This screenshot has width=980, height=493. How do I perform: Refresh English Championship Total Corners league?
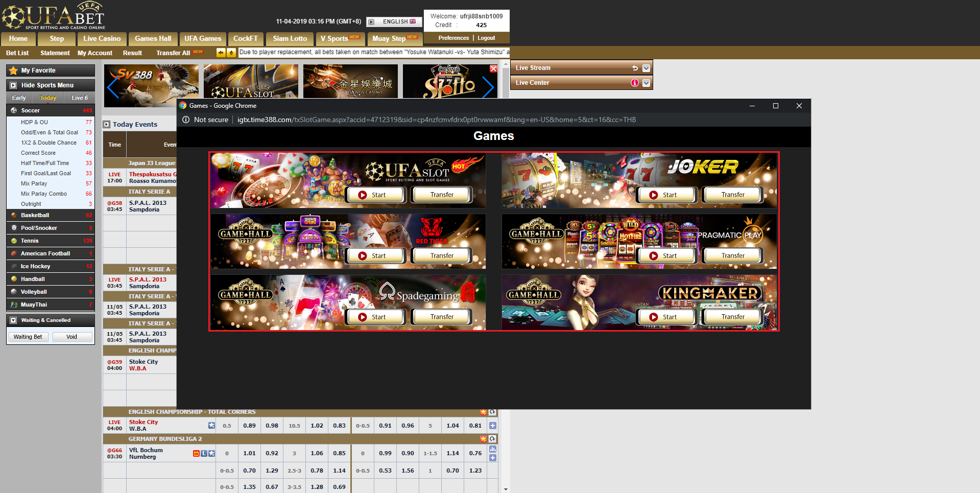(492, 412)
